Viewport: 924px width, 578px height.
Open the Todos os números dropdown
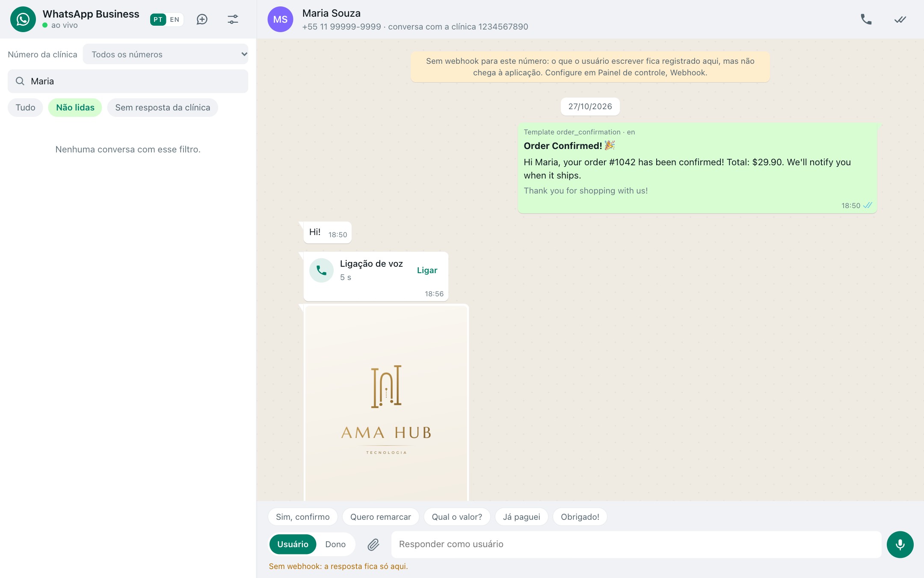(x=166, y=54)
